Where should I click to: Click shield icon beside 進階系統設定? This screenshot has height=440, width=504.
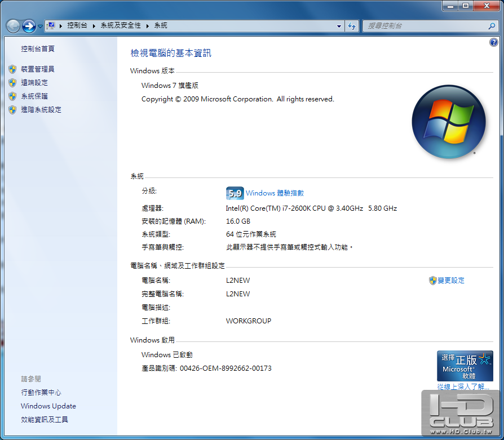point(12,109)
